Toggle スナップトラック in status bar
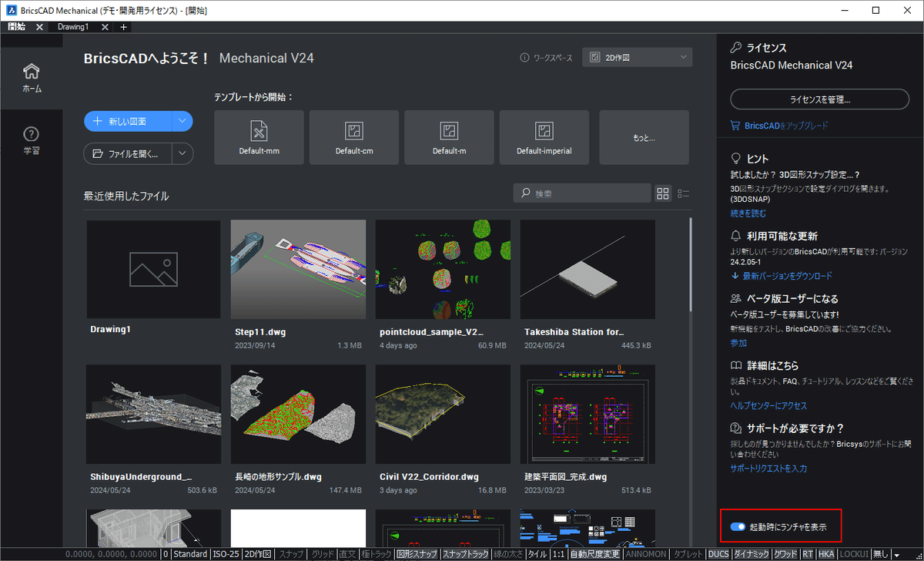924x561 pixels. tap(465, 554)
